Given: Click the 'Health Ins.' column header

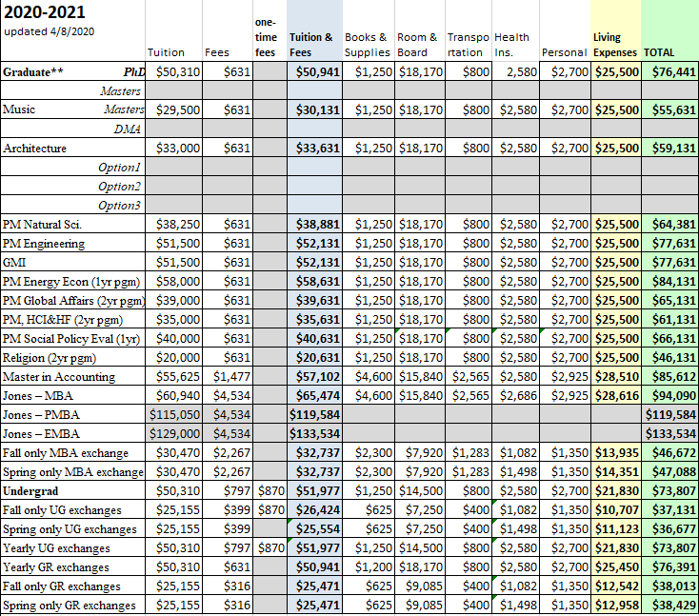Looking at the screenshot, I should pyautogui.click(x=511, y=45).
